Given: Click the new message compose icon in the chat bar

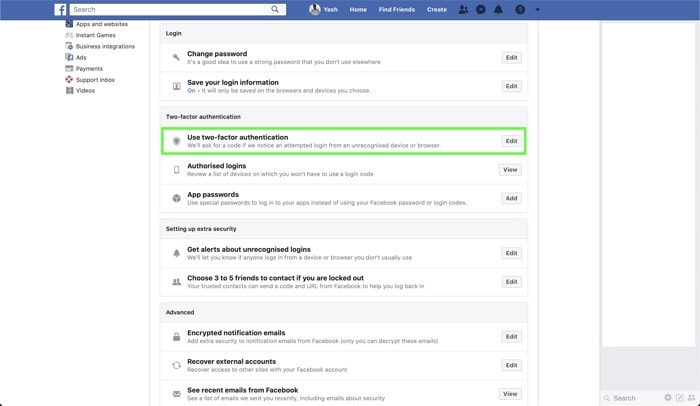Looking at the screenshot, I should 680,398.
